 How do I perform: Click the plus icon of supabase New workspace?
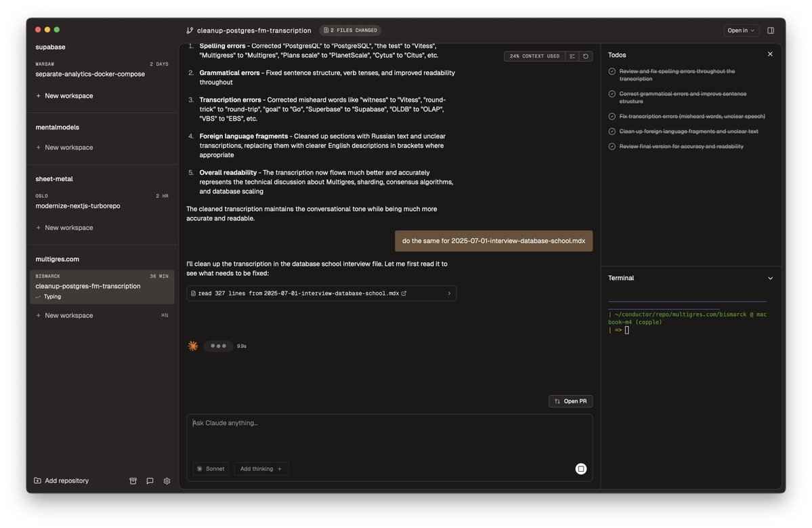(x=39, y=96)
